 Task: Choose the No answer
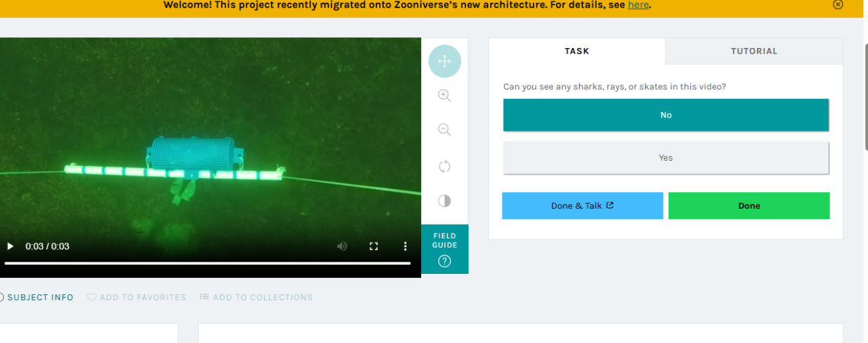tap(666, 115)
